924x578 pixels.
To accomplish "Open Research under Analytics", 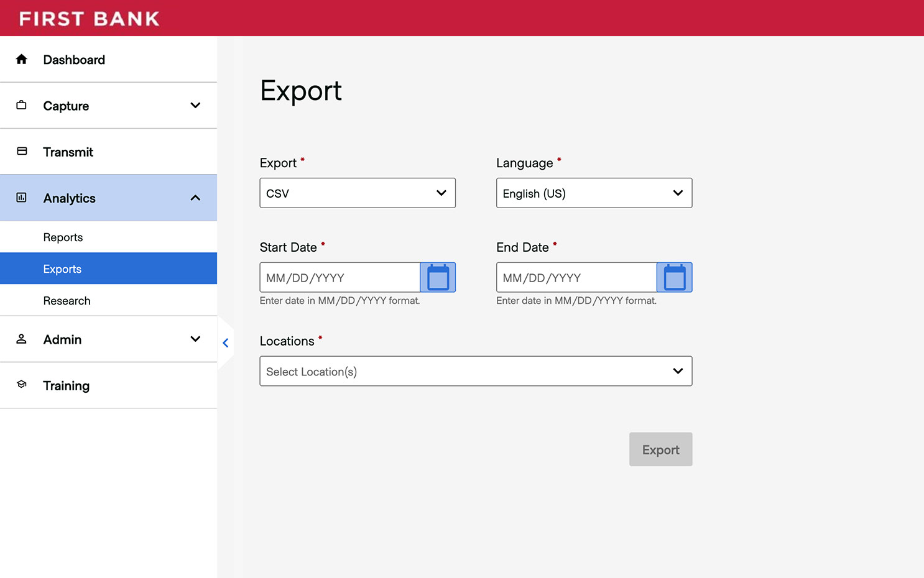I will pos(108,300).
